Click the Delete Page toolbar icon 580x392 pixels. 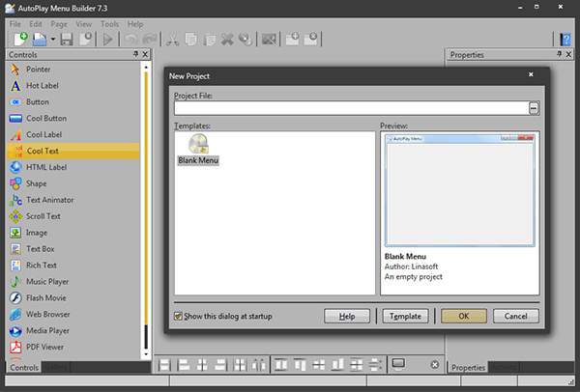pos(310,39)
